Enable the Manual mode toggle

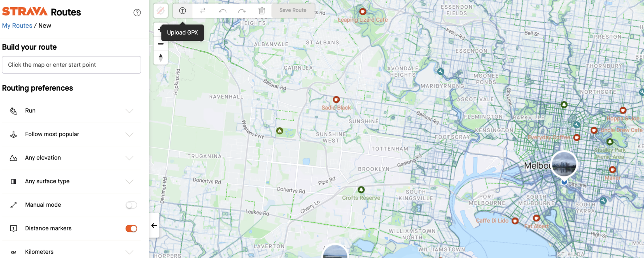(131, 205)
